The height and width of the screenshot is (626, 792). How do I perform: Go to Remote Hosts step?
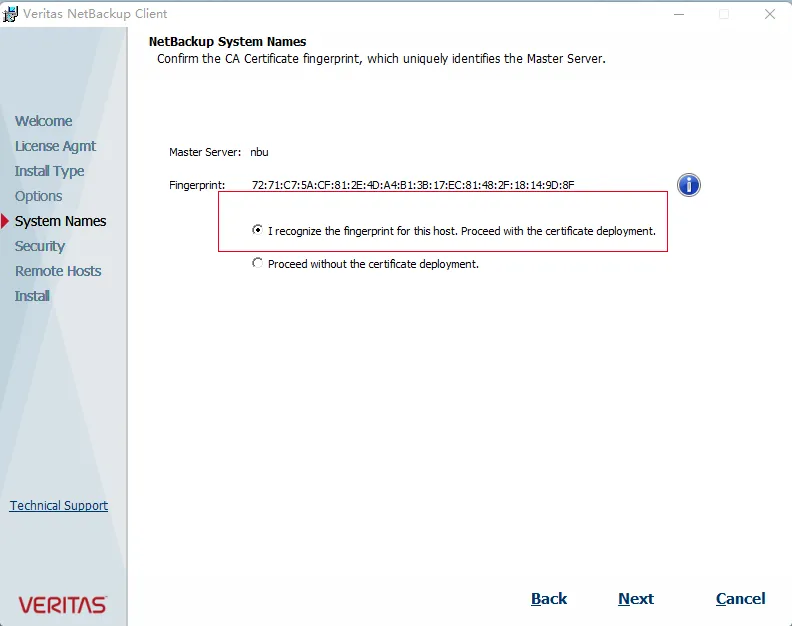pos(58,271)
